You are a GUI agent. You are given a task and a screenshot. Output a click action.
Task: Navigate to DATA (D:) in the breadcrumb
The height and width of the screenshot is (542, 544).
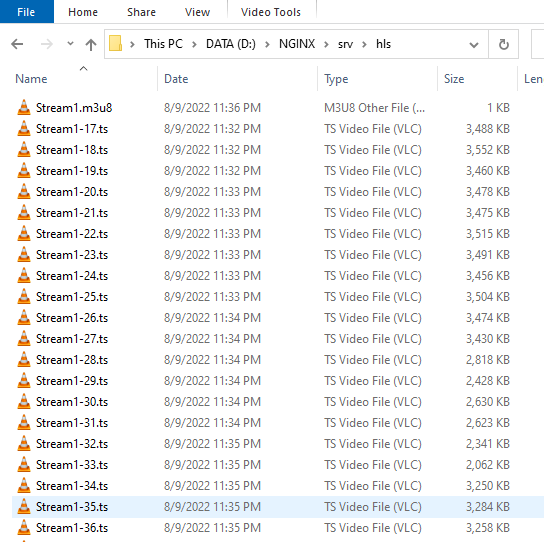(x=231, y=44)
